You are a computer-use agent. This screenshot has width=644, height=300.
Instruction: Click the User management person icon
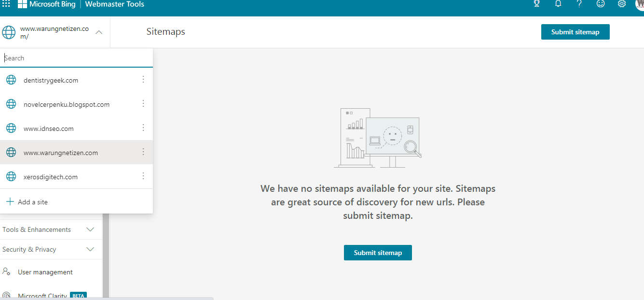coord(7,272)
